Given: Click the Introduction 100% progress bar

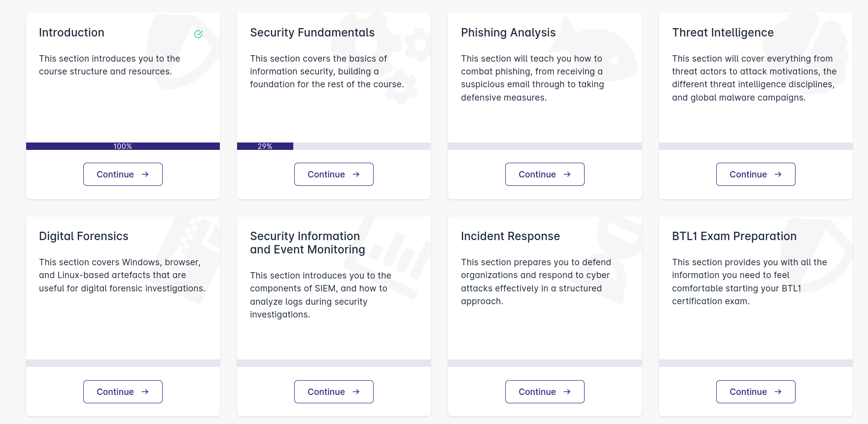Looking at the screenshot, I should pos(123,146).
